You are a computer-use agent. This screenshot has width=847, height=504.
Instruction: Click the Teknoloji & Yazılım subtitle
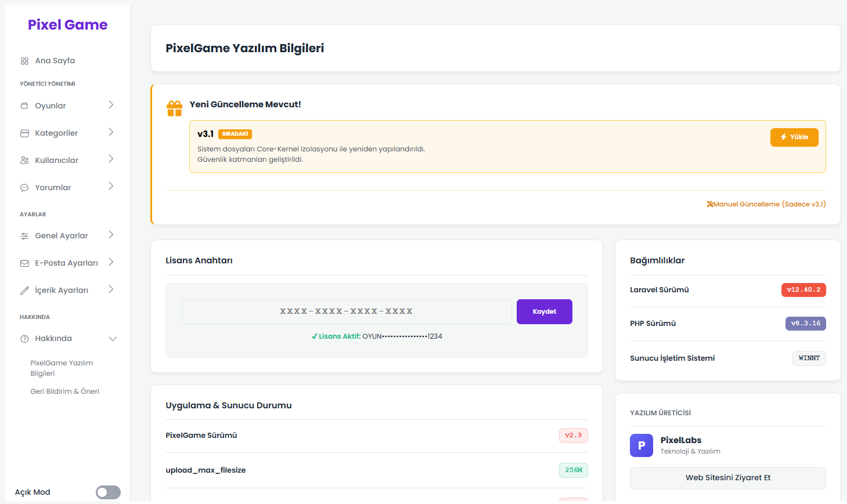(x=690, y=451)
